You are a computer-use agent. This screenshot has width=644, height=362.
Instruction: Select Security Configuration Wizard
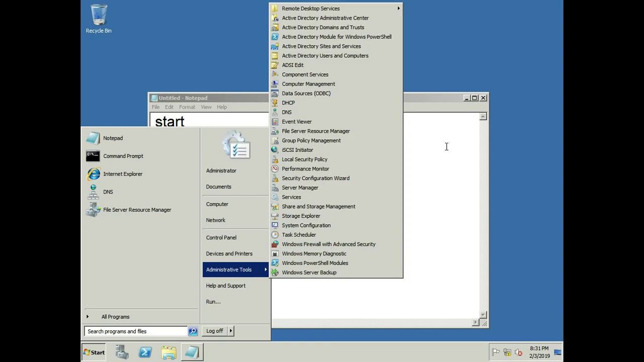point(336,178)
